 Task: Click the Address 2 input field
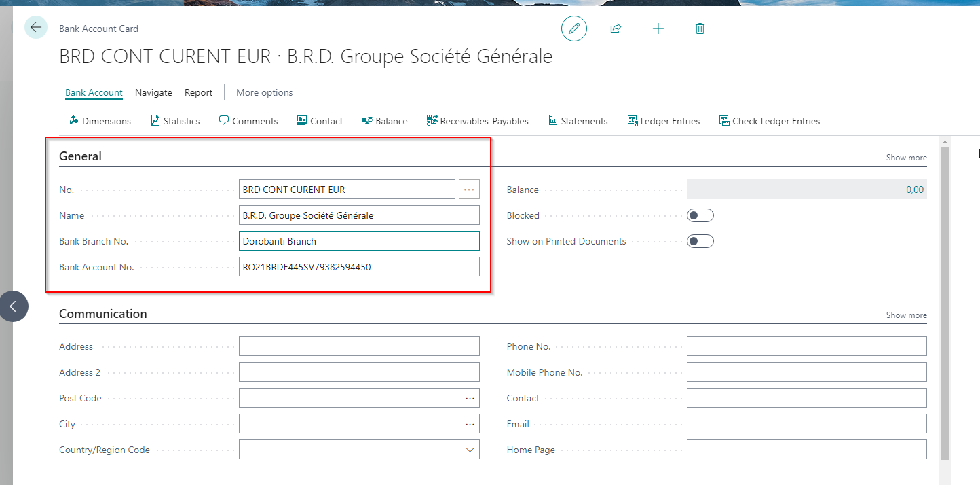[359, 372]
